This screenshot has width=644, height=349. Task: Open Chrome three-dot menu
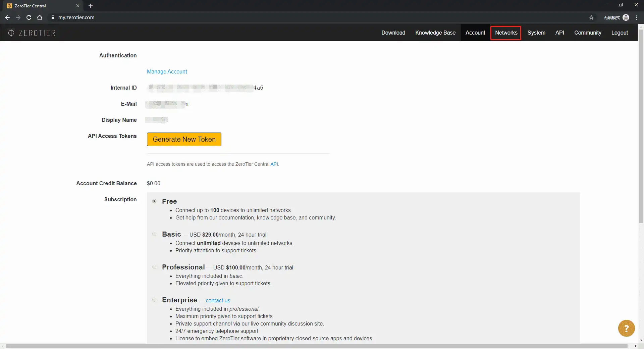pyautogui.click(x=637, y=17)
